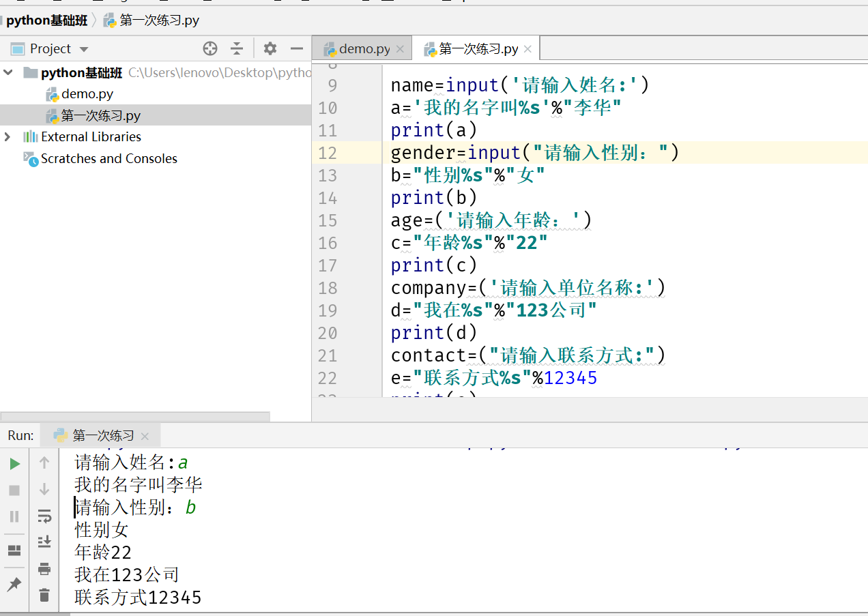The image size is (868, 616).
Task: Click the restore layout icon in Run sidebar
Action: [x=14, y=551]
